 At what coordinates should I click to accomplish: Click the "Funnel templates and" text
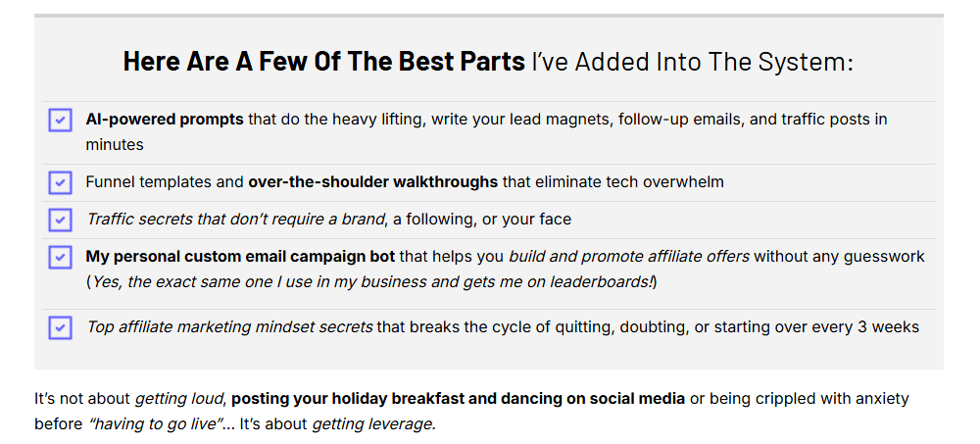[165, 182]
